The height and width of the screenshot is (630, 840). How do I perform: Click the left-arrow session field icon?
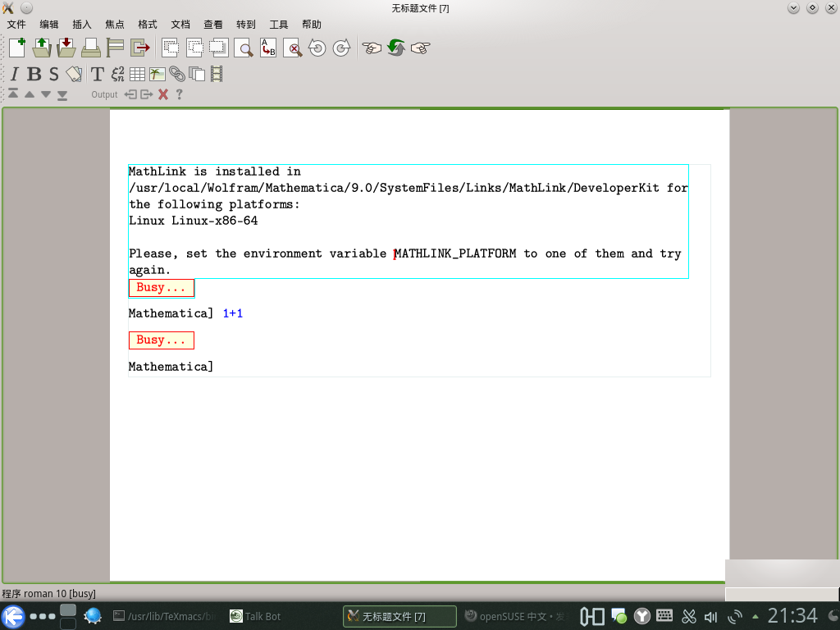pos(130,94)
